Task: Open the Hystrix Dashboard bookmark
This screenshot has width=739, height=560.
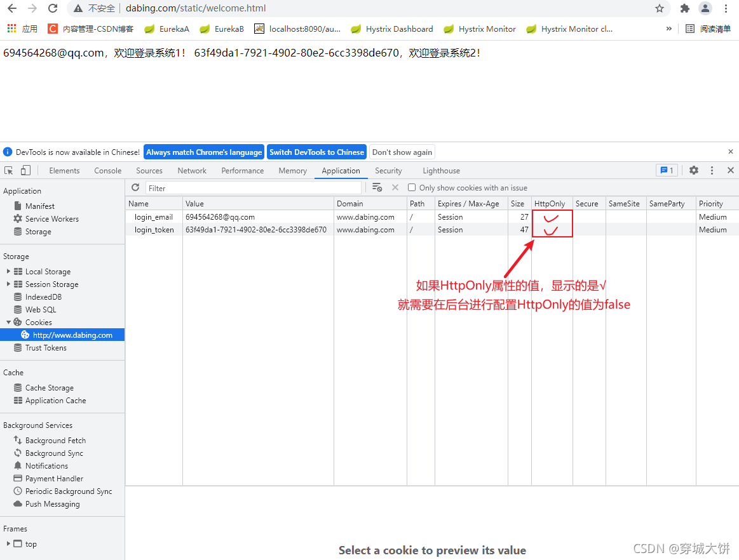Action: pos(392,29)
